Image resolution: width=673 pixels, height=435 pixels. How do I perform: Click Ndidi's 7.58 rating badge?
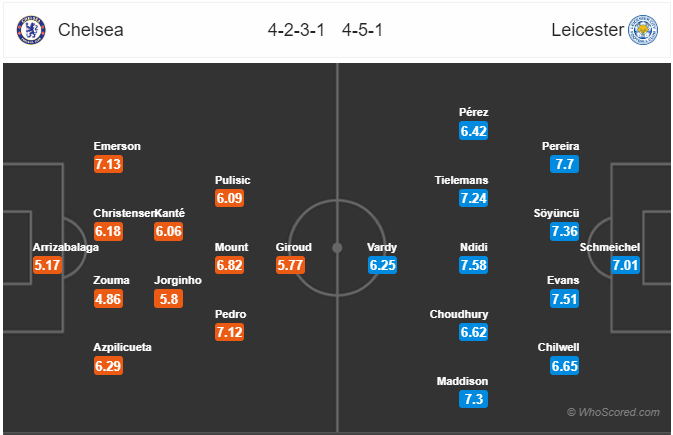[x=473, y=265]
